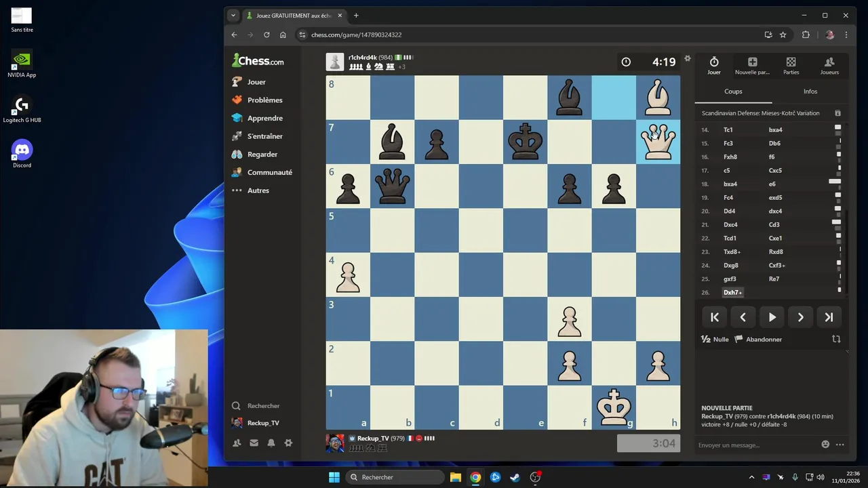Select the Nouvelle partie tab

[x=752, y=66]
